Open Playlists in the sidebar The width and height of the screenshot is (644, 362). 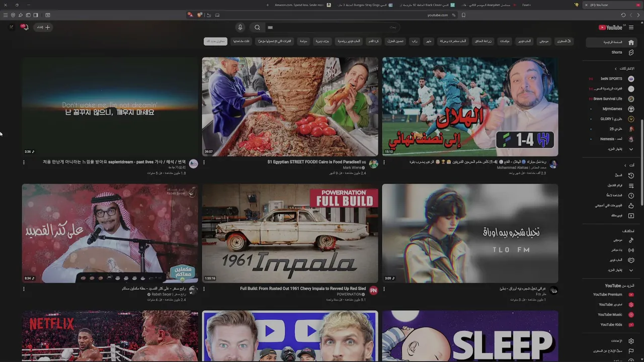pos(612,186)
